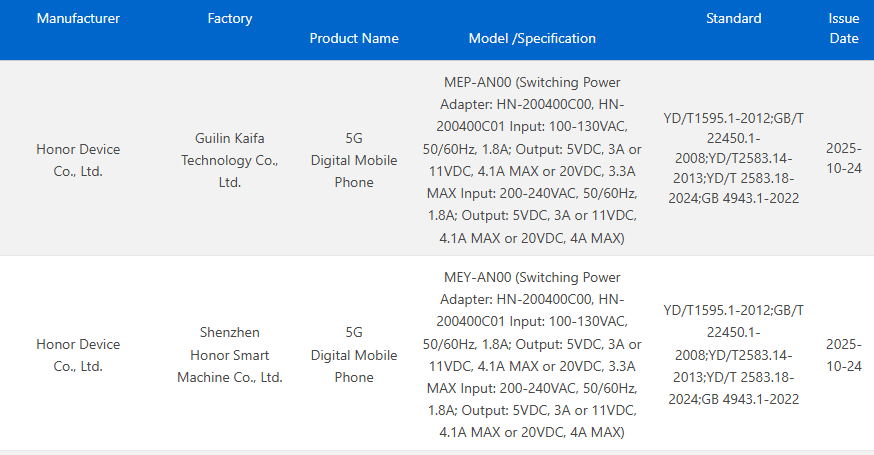The width and height of the screenshot is (874, 455).
Task: Click the MEP-AN00 model number text
Action: tap(476, 82)
